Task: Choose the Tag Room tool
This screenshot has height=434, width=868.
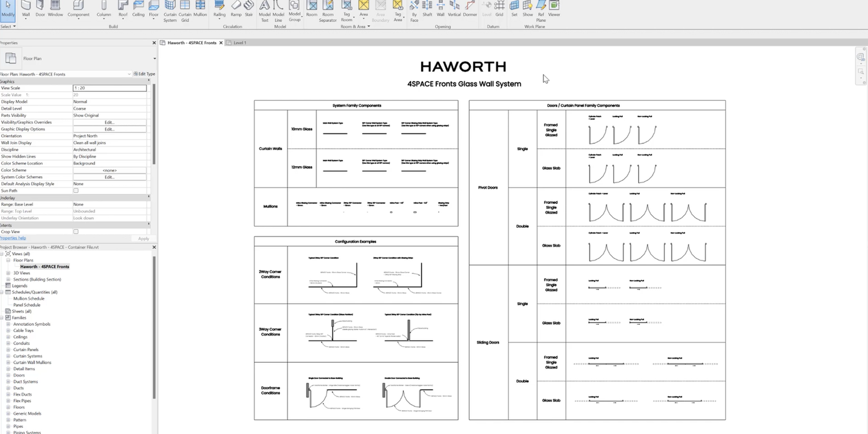Action: [x=347, y=11]
